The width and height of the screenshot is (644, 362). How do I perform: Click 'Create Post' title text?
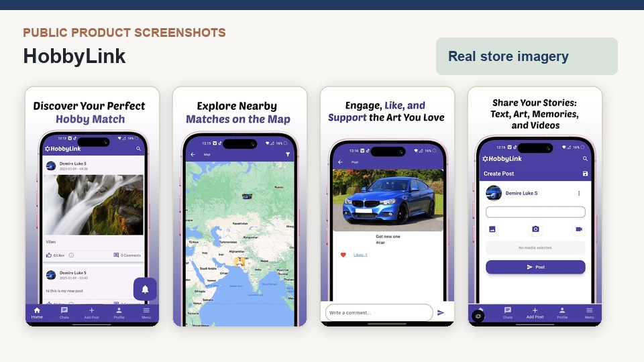(x=498, y=174)
